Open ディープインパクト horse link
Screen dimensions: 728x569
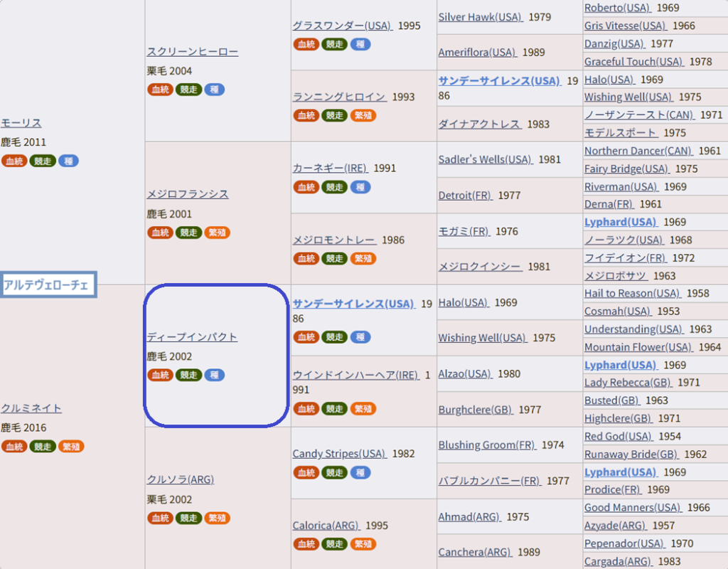192,336
